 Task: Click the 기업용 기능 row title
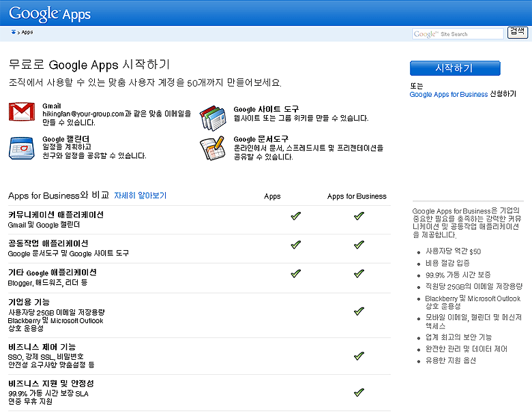click(29, 302)
